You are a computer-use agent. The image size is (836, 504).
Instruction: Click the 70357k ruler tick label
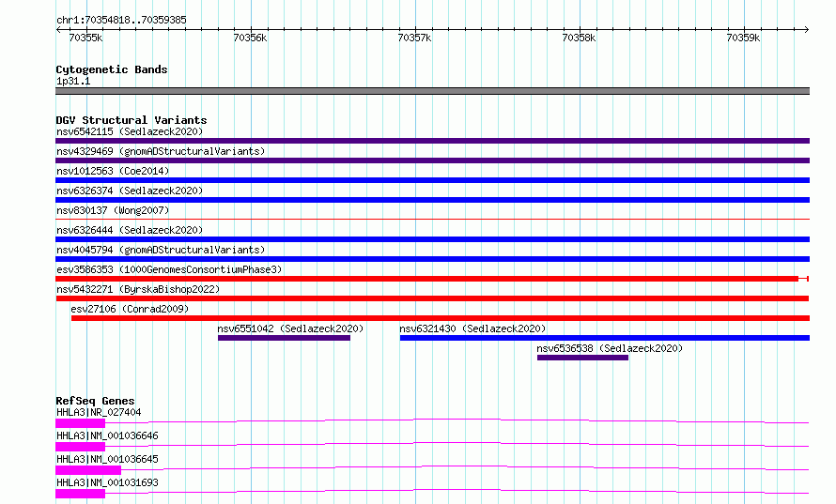[414, 38]
